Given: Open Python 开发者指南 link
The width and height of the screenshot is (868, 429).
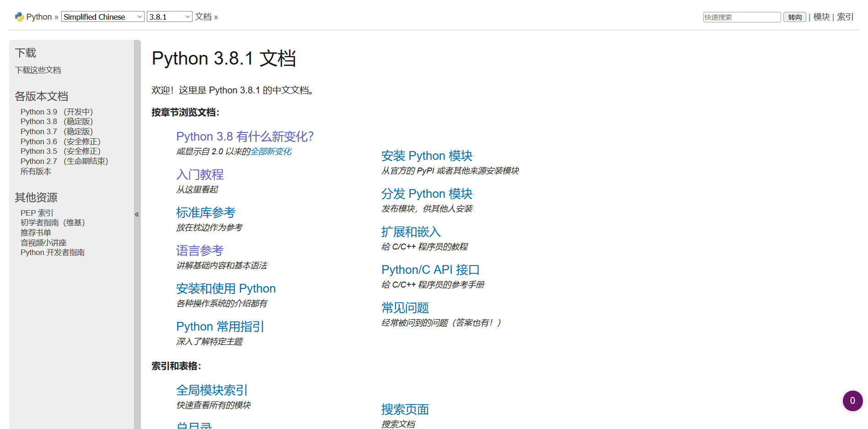Looking at the screenshot, I should [53, 252].
